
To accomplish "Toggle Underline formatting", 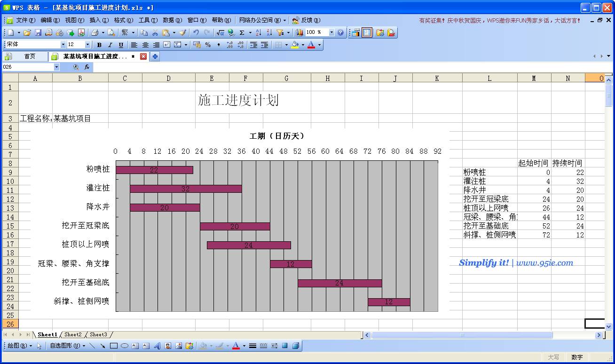I will click(x=121, y=45).
